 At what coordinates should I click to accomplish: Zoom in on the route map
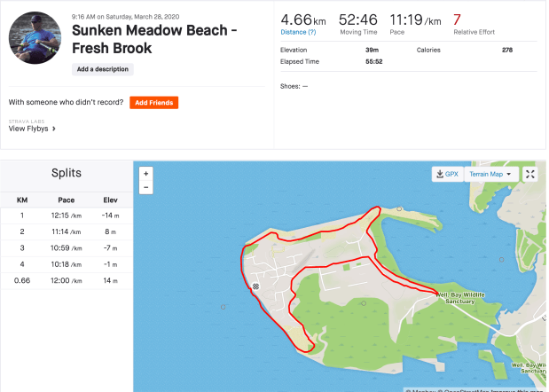pyautogui.click(x=145, y=174)
